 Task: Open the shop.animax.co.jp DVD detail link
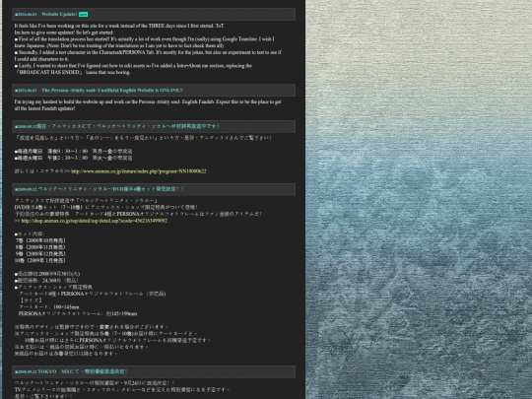[95, 221]
